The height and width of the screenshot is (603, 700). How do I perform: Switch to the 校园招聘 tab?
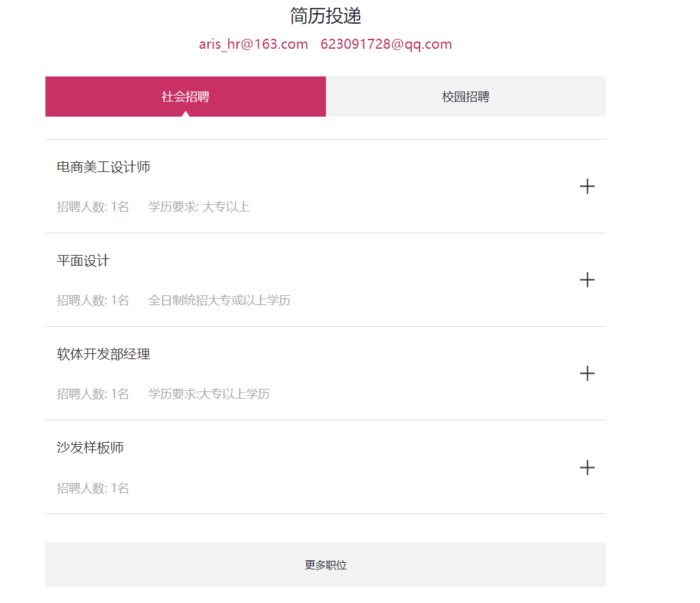[x=466, y=96]
